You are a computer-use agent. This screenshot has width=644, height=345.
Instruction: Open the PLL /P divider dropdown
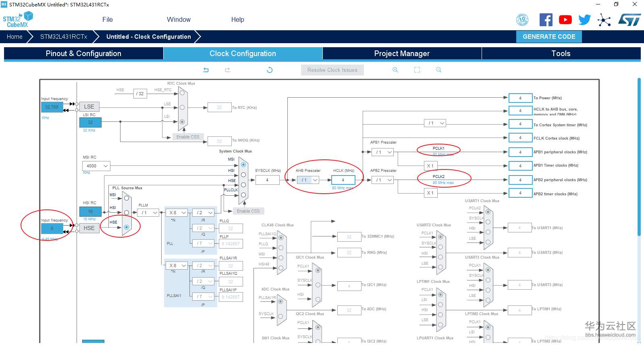(204, 243)
